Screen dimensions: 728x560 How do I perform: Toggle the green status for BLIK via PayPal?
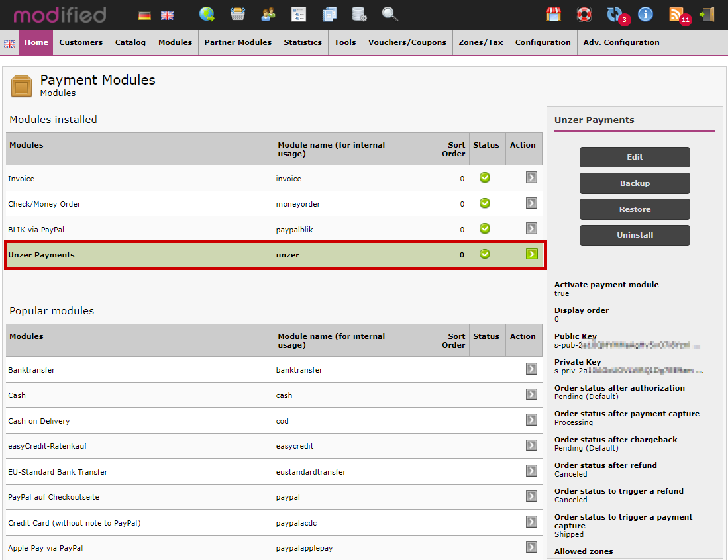tap(485, 229)
